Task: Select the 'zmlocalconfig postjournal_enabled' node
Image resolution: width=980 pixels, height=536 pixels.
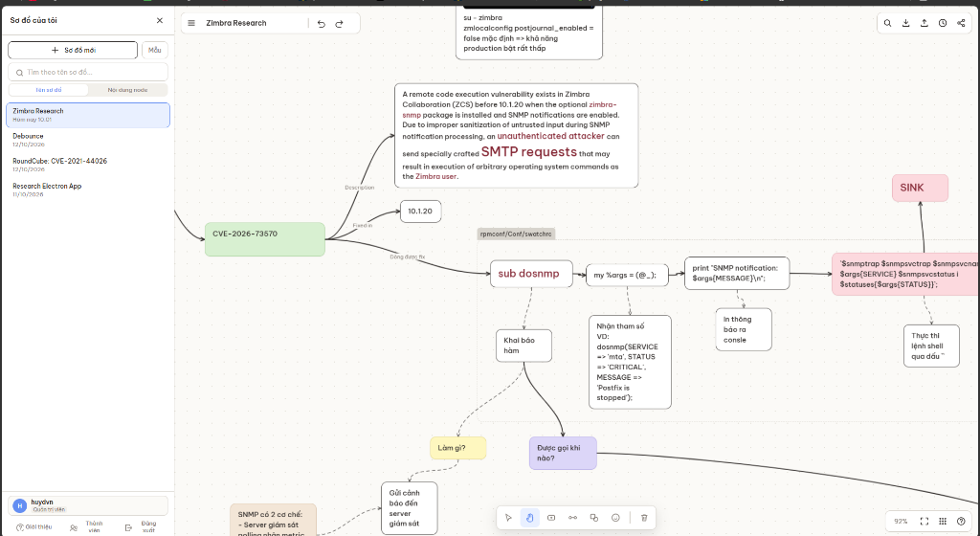Action: pyautogui.click(x=528, y=33)
